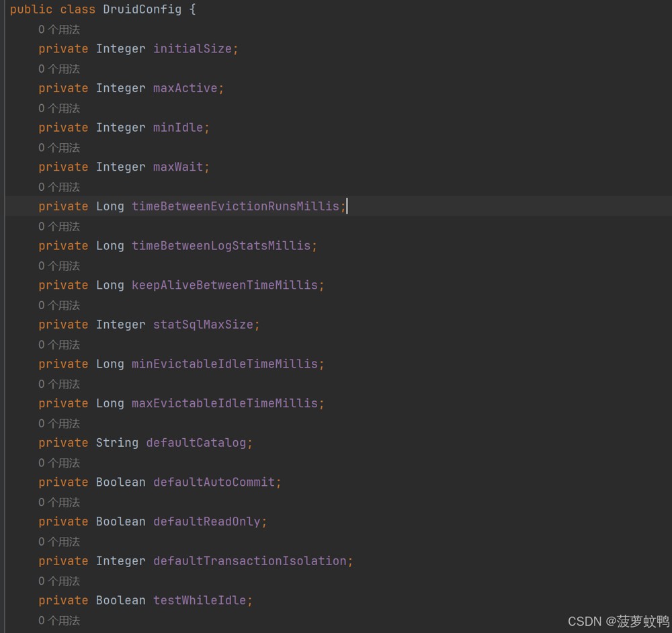
Task: Click the minIdle field name
Action: pos(178,128)
